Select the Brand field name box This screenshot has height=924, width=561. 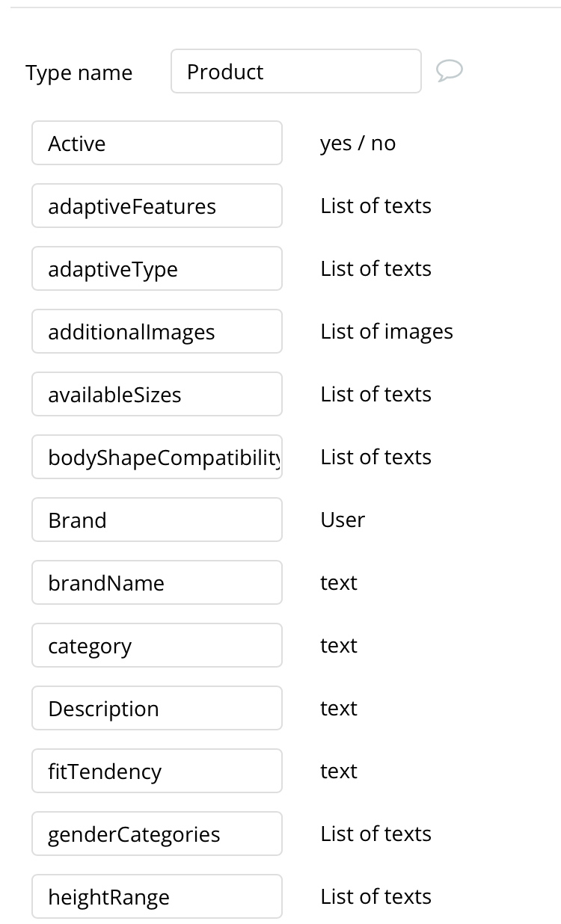click(157, 520)
